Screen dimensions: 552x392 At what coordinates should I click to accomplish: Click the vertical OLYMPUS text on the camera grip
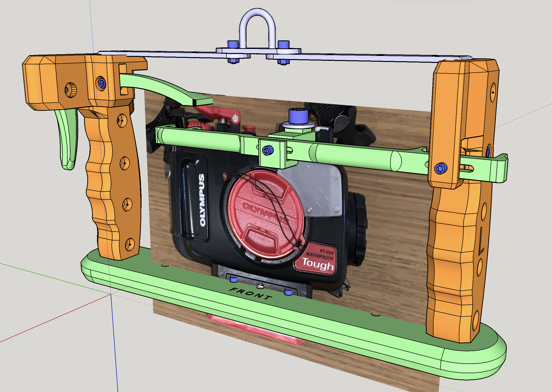(x=202, y=200)
